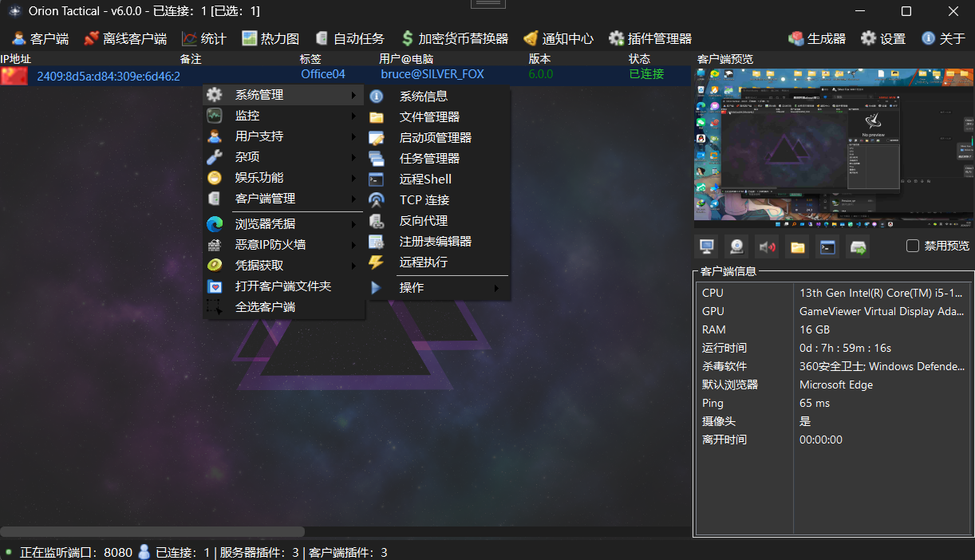
Task: Click the 运行时间 value 0d : 7h : 59m
Action: (x=845, y=348)
